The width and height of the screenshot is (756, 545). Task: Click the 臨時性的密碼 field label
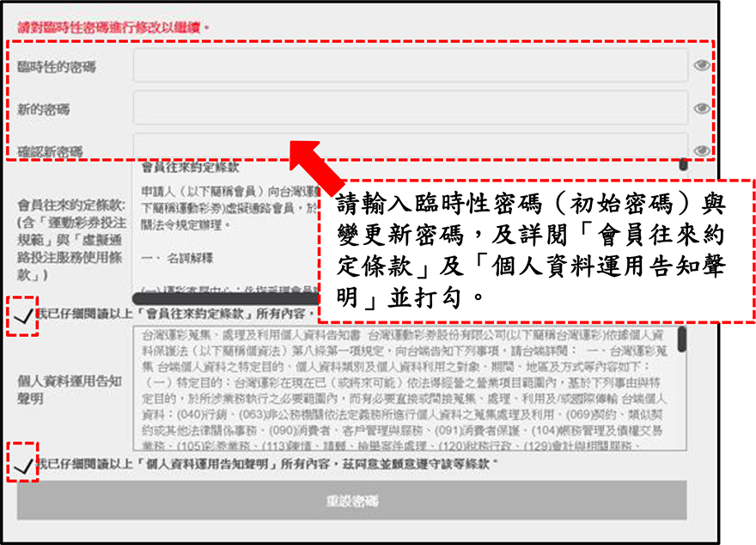(57, 67)
